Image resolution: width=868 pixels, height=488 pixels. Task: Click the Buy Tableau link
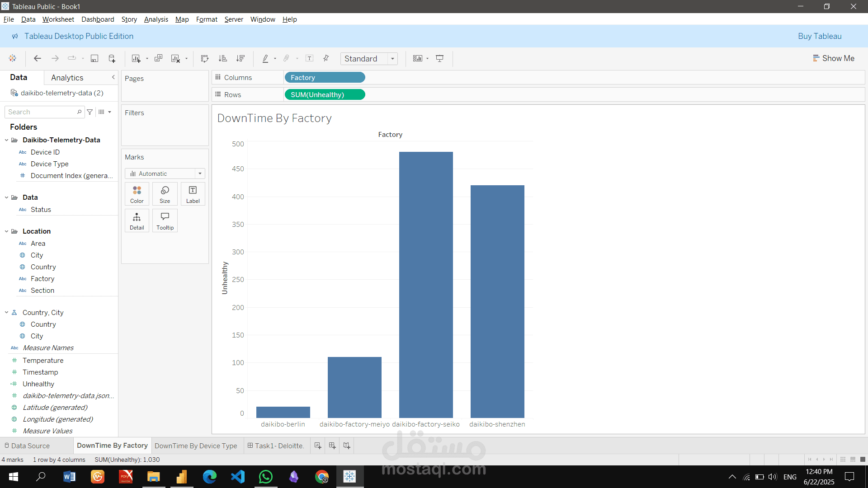tap(820, 36)
